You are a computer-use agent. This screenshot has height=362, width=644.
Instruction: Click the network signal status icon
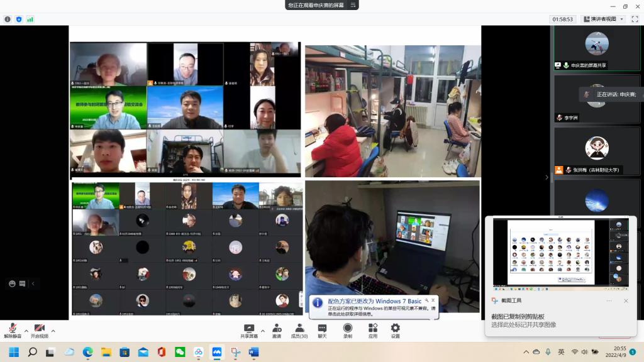30,19
